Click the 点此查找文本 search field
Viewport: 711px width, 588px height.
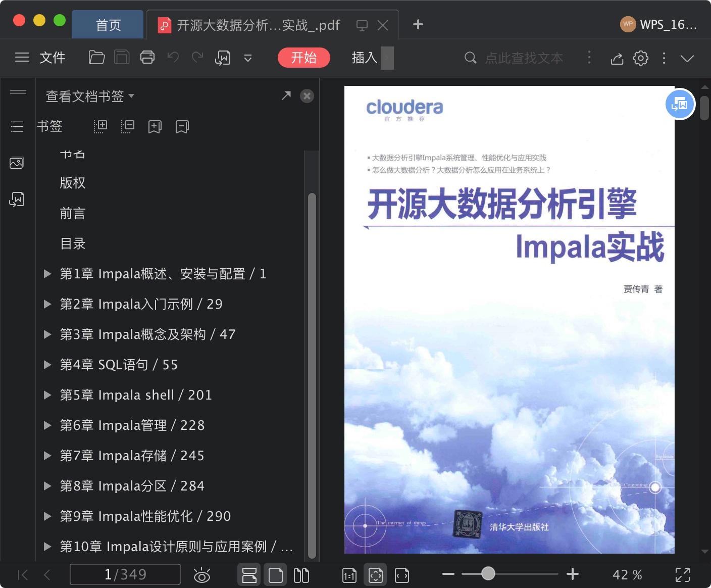524,58
